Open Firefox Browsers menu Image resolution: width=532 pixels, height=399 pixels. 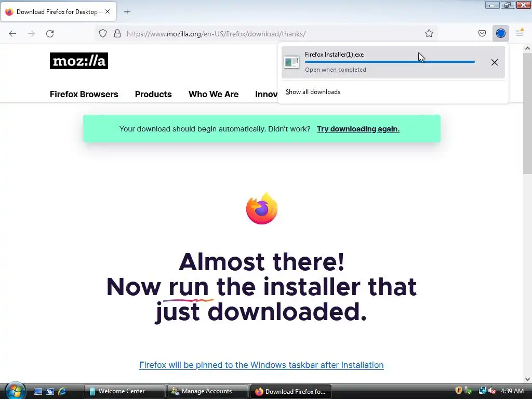click(x=84, y=95)
